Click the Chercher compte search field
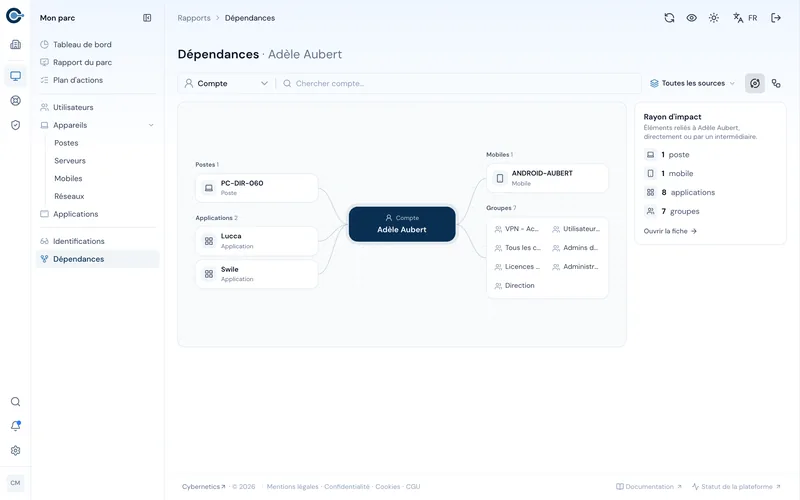Screen dimensions: 800x500 (459, 83)
